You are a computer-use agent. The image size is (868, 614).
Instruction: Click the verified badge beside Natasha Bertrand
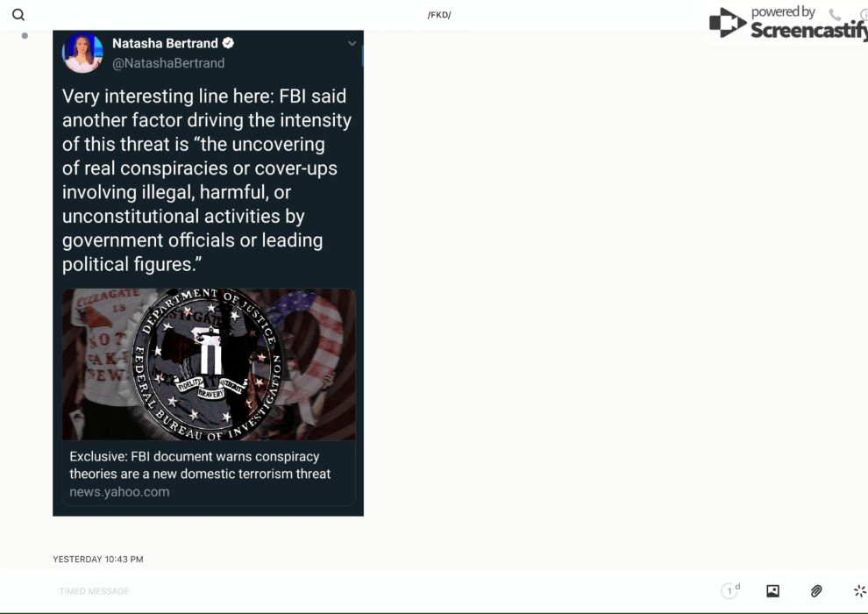pyautogui.click(x=228, y=43)
